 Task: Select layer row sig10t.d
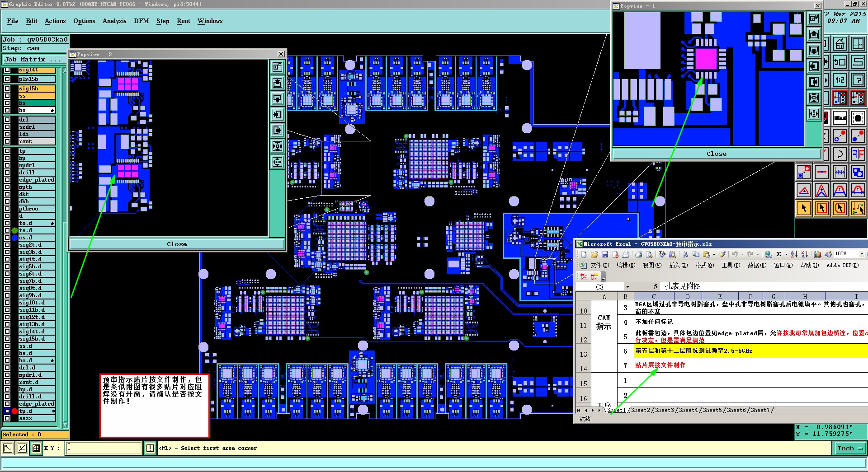tap(37, 303)
